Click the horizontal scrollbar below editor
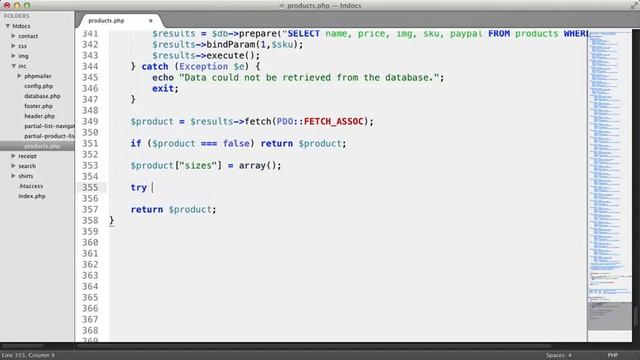This screenshot has width=640, height=360. (x=314, y=346)
